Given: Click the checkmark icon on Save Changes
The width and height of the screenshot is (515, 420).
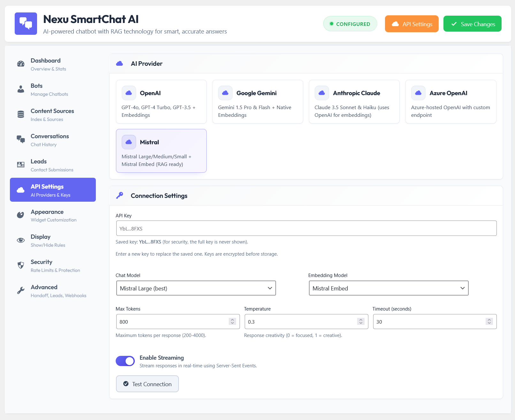Looking at the screenshot, I should (454, 24).
